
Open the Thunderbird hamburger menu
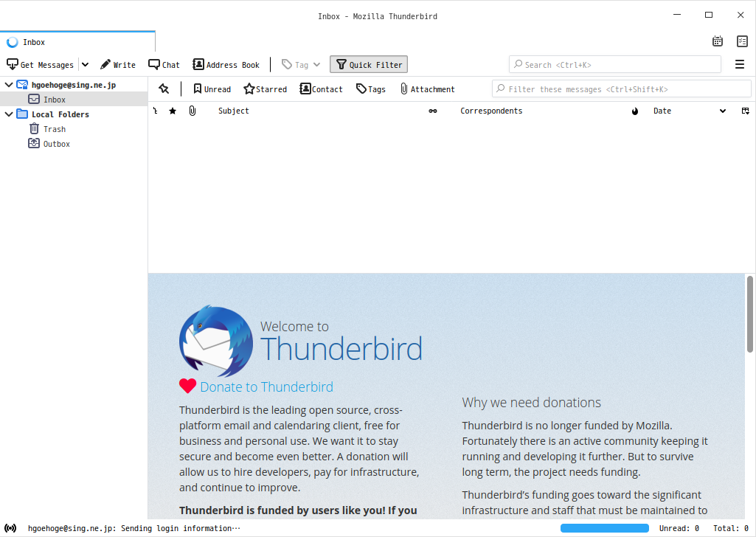point(740,65)
